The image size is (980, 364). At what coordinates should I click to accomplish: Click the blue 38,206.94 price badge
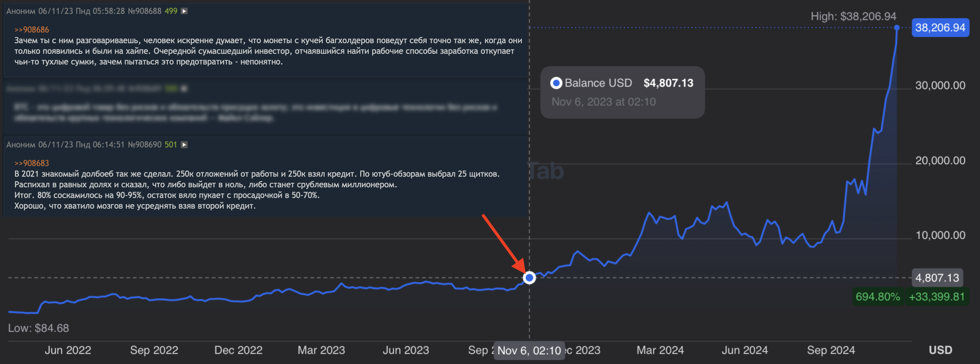click(x=940, y=28)
